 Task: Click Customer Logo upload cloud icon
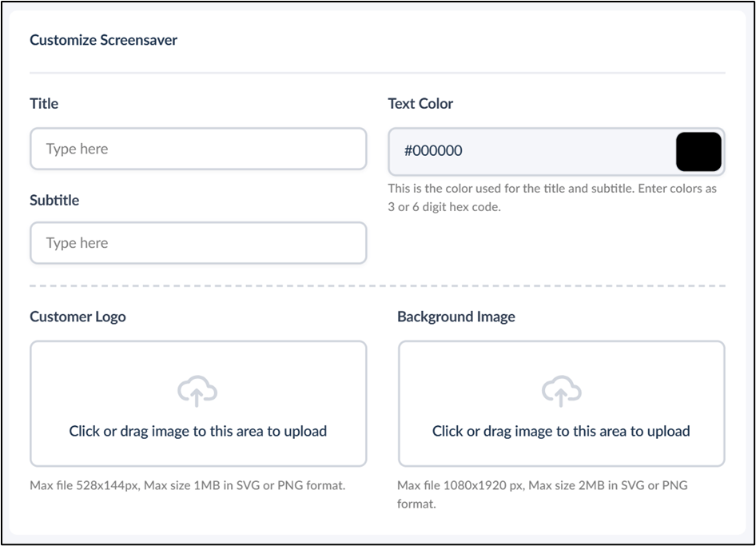coord(197,391)
